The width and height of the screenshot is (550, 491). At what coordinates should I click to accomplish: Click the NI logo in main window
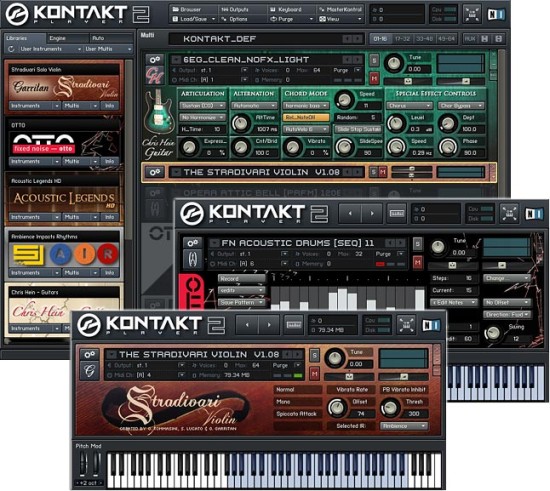click(496, 14)
